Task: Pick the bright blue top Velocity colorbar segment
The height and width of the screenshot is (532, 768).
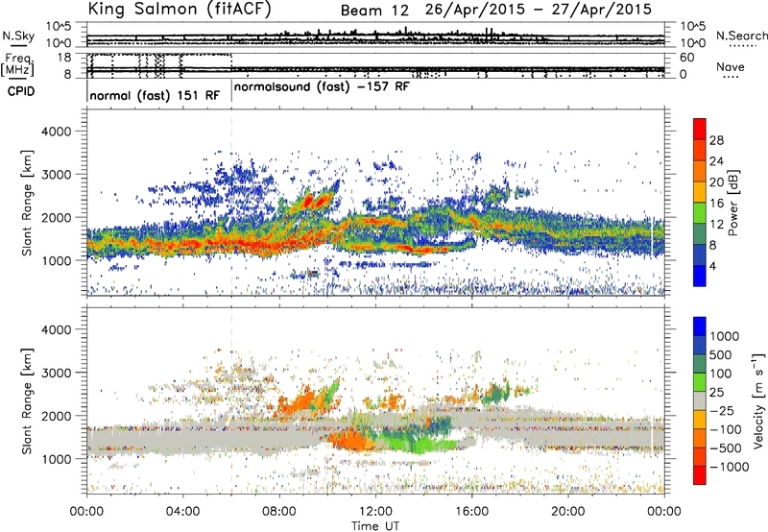Action: 700,326
